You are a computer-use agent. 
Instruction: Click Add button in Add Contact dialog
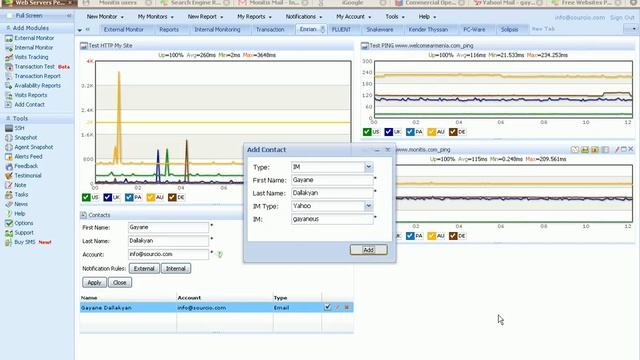point(369,250)
